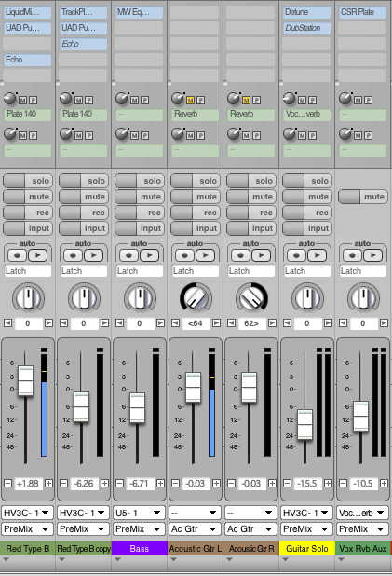Open PreMix output dropdown on Guitar Solo
The height and width of the screenshot is (576, 392).
(306, 529)
